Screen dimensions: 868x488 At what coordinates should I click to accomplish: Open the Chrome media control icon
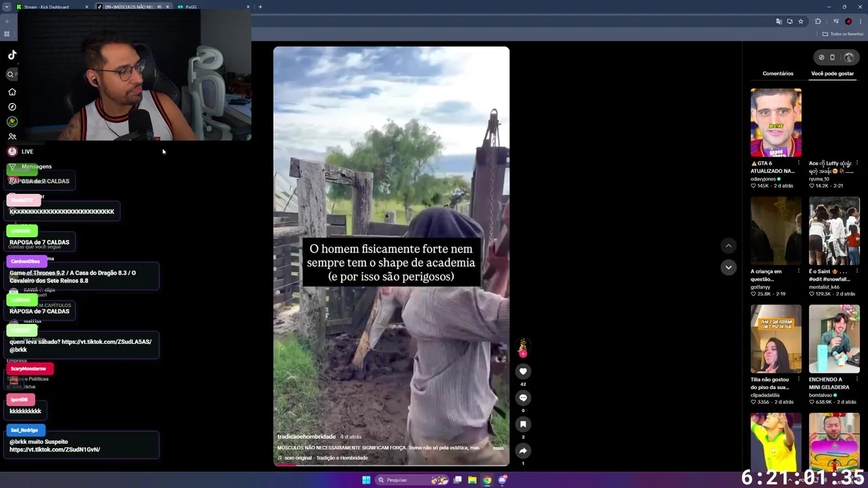pos(835,22)
